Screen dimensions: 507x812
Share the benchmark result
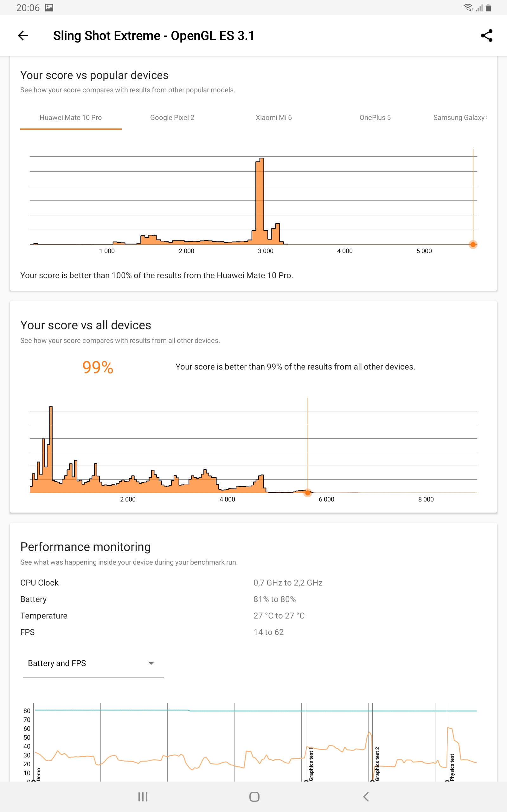point(486,36)
